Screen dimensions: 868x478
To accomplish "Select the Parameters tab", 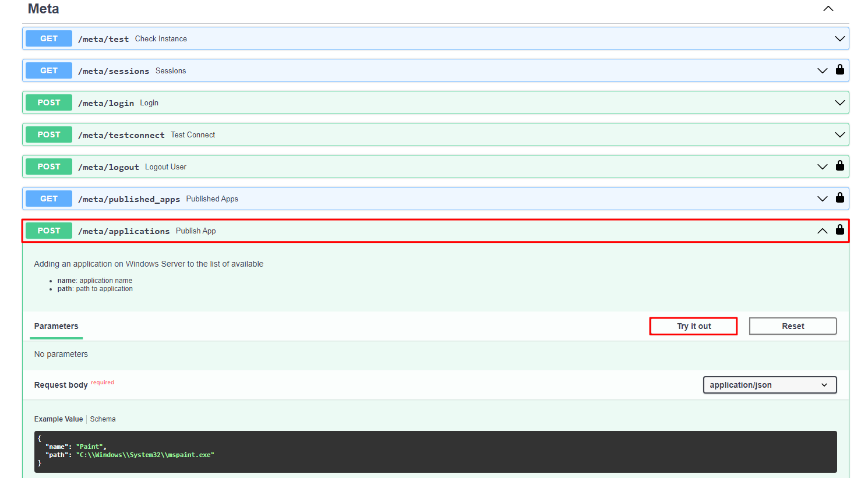I will click(56, 326).
